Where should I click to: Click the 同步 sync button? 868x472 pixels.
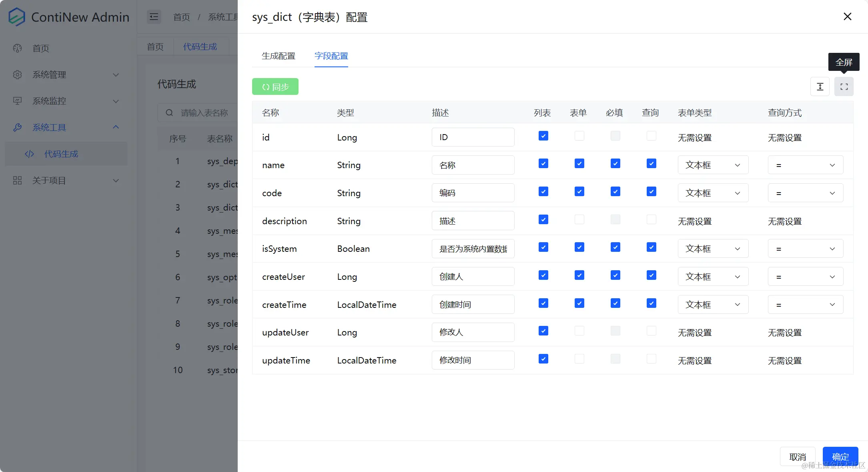[275, 86]
